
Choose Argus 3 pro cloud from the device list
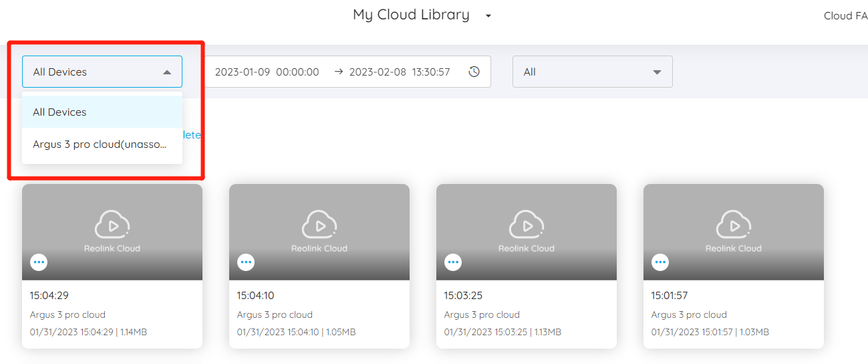pos(102,144)
